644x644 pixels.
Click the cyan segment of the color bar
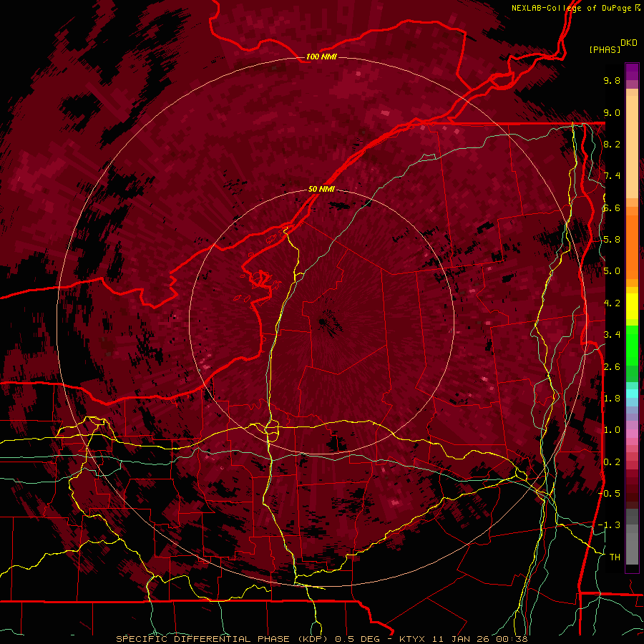pos(632,394)
